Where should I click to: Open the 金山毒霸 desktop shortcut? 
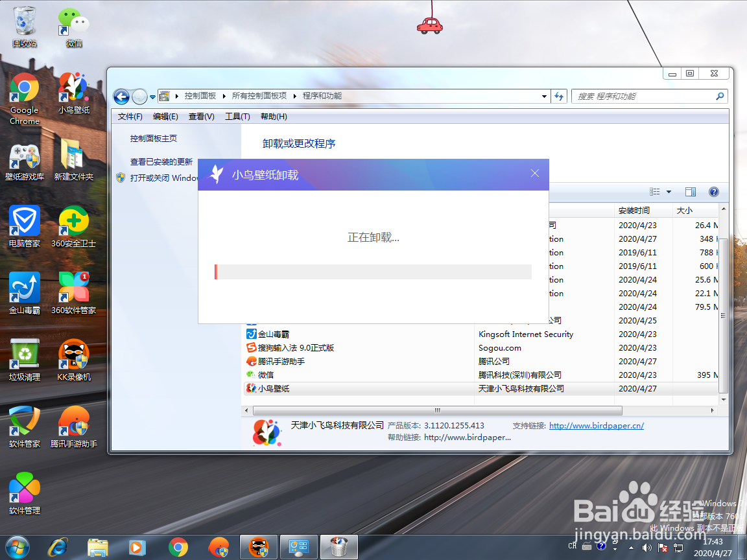25,294
